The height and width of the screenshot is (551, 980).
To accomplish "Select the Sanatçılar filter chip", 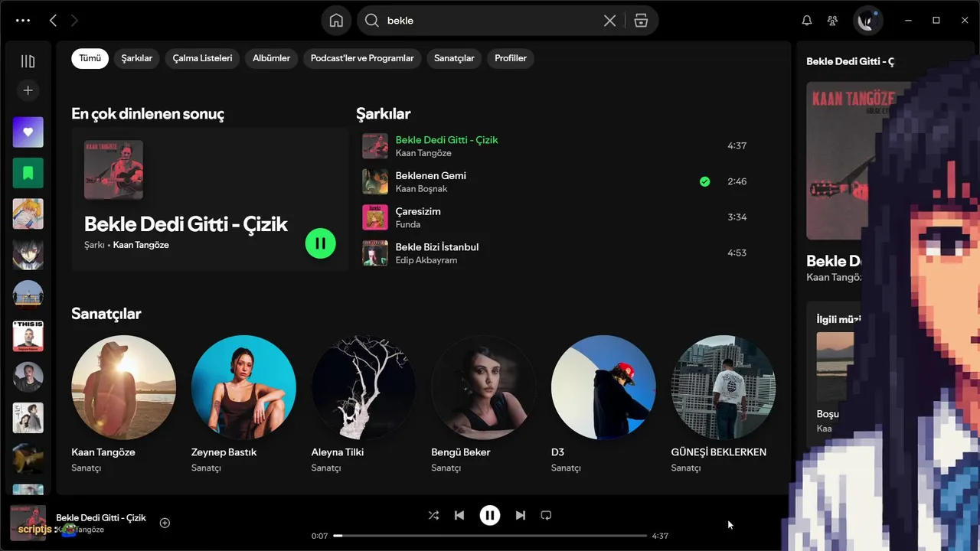I will coord(454,58).
